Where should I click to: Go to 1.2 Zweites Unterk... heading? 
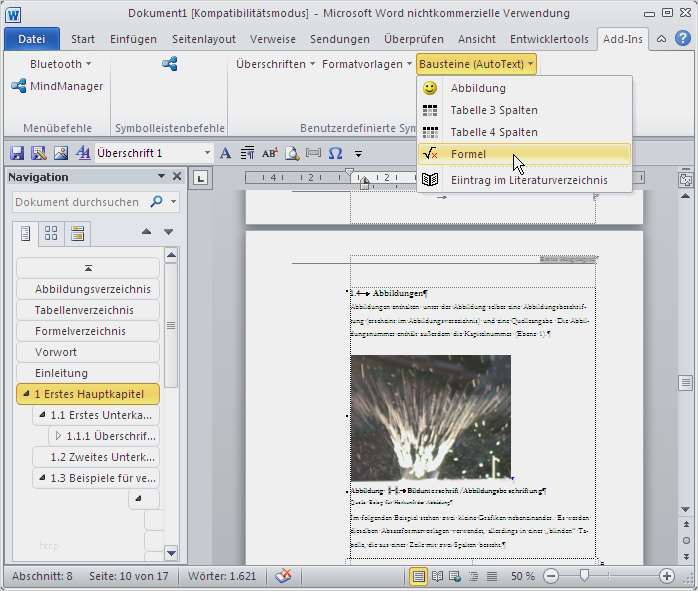96,457
